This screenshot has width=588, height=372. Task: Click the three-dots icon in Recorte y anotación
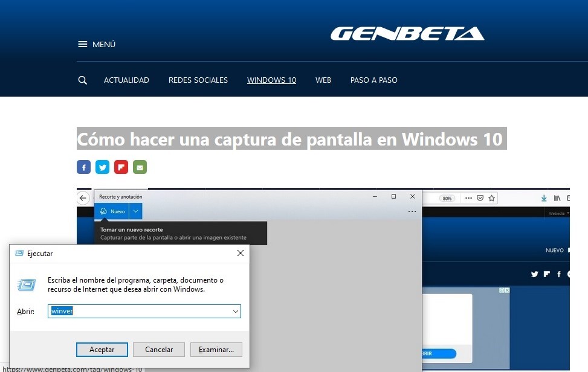pyautogui.click(x=412, y=211)
